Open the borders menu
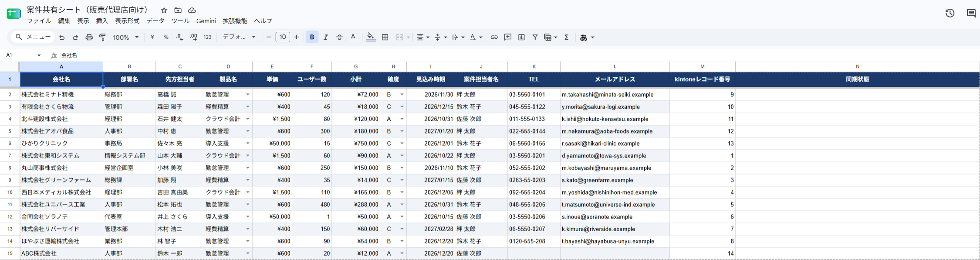The width and height of the screenshot is (980, 260). 385,38
